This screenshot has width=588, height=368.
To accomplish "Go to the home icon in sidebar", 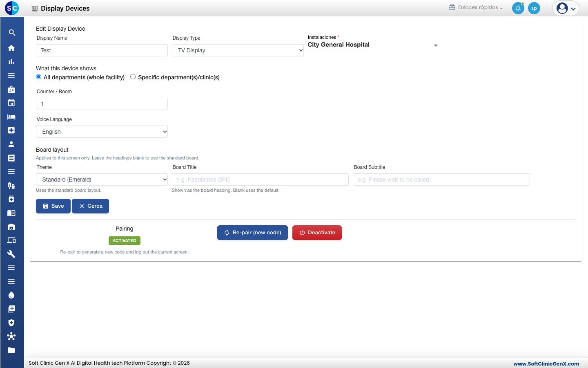I will (x=11, y=48).
